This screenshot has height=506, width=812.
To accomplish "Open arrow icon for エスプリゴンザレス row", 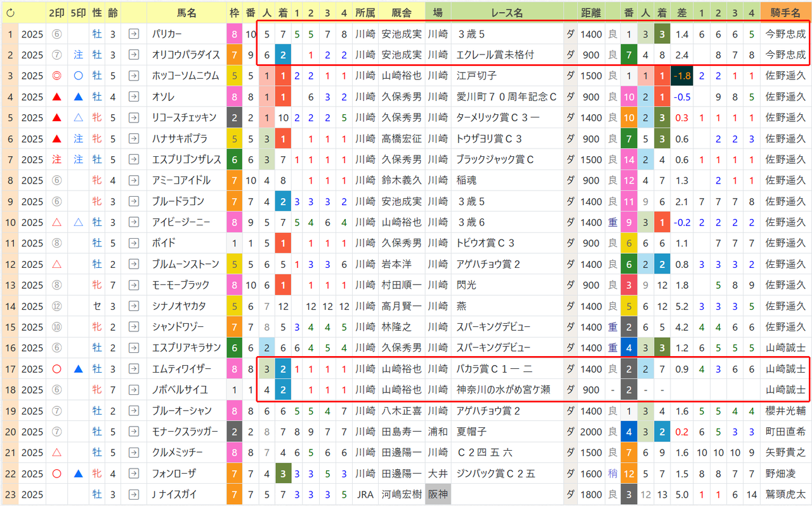I will pyautogui.click(x=134, y=160).
